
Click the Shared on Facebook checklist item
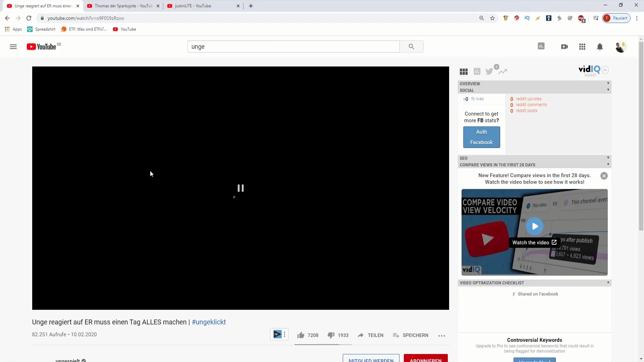pos(535,294)
